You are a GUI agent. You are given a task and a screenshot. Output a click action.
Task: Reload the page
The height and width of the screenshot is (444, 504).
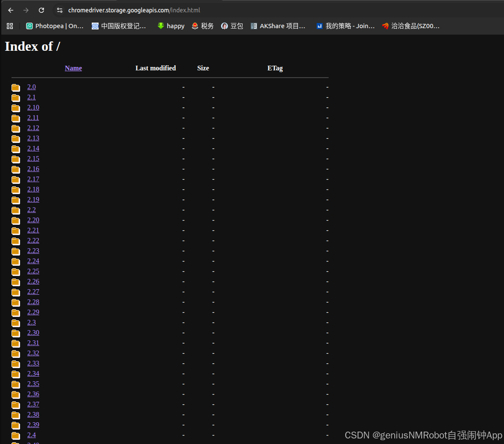(x=41, y=10)
